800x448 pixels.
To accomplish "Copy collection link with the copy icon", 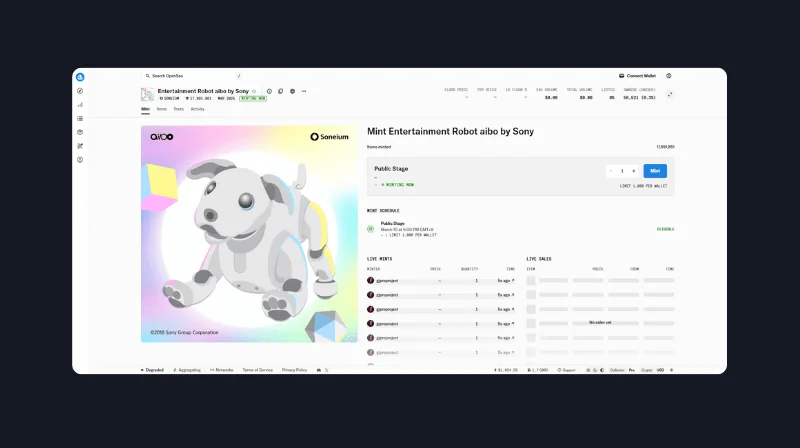I will [x=281, y=91].
